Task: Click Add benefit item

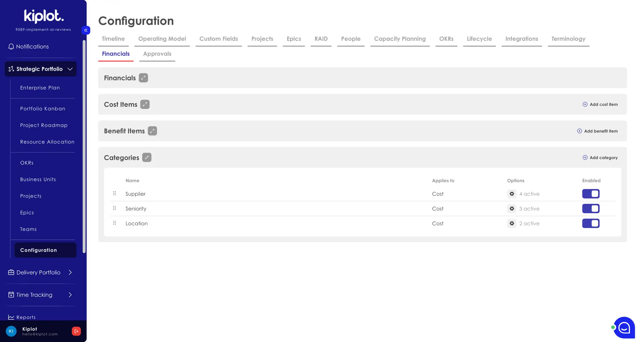Action: coord(597,131)
